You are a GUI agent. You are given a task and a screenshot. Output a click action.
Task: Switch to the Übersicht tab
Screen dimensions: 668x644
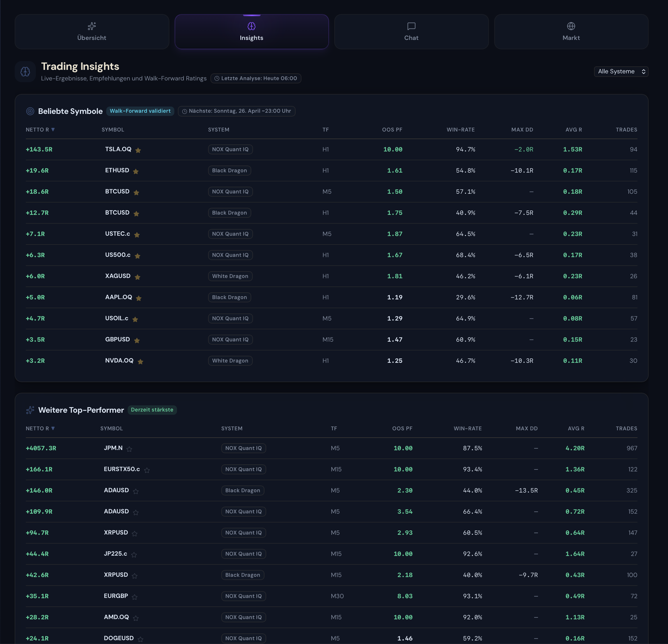pyautogui.click(x=92, y=32)
